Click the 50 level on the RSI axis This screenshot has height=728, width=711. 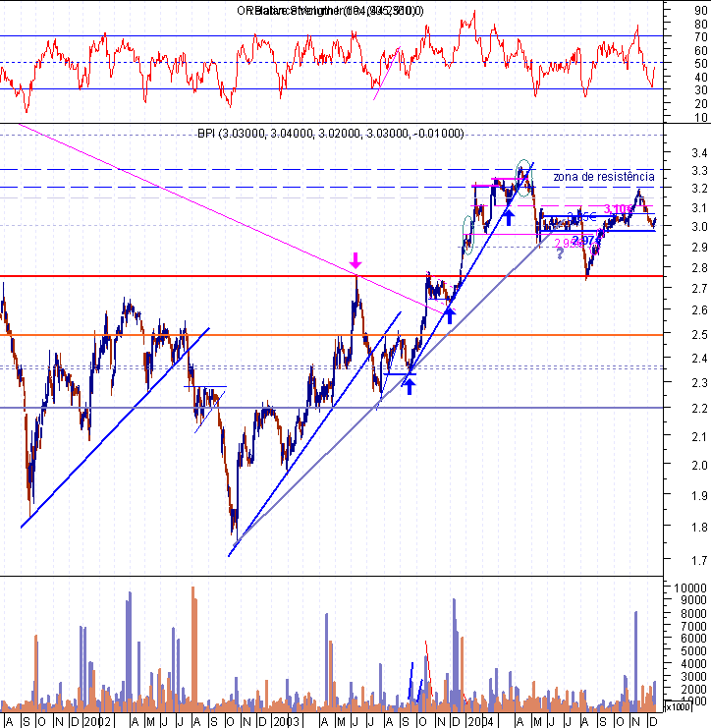701,64
